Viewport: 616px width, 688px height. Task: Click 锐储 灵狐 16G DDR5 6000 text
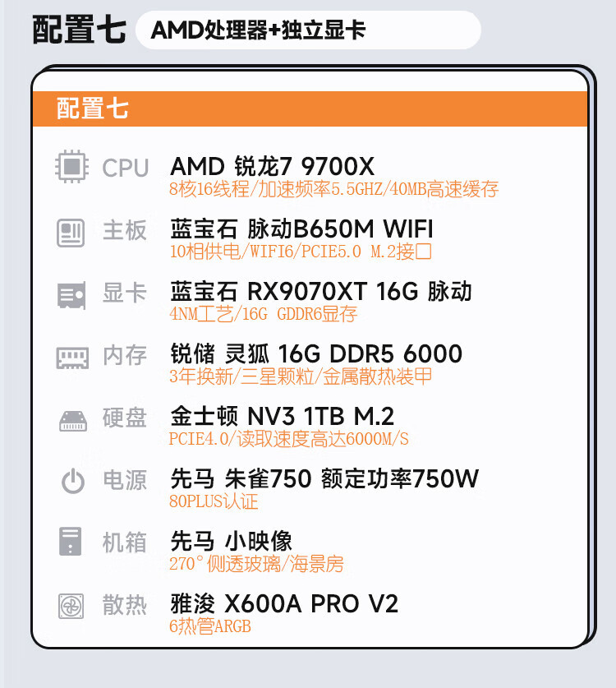(316, 353)
